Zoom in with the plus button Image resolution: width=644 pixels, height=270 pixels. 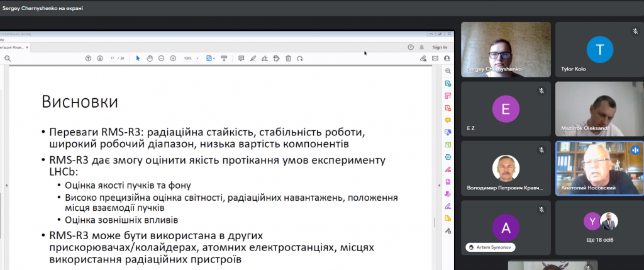[173, 59]
